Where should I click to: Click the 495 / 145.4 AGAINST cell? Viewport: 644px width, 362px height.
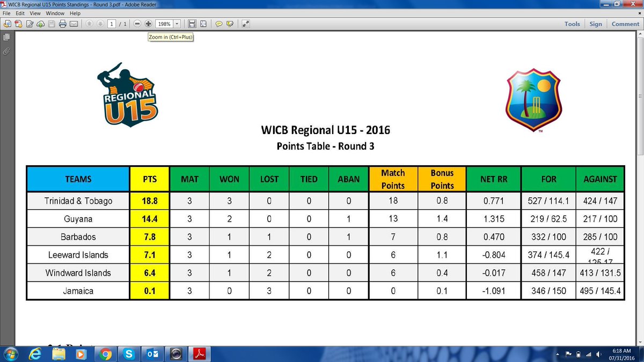click(x=601, y=291)
